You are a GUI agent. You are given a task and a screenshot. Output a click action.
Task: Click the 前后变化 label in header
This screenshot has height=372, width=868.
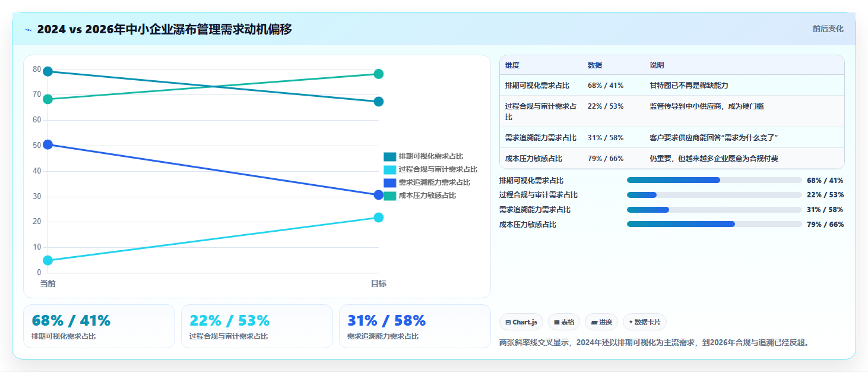[828, 29]
